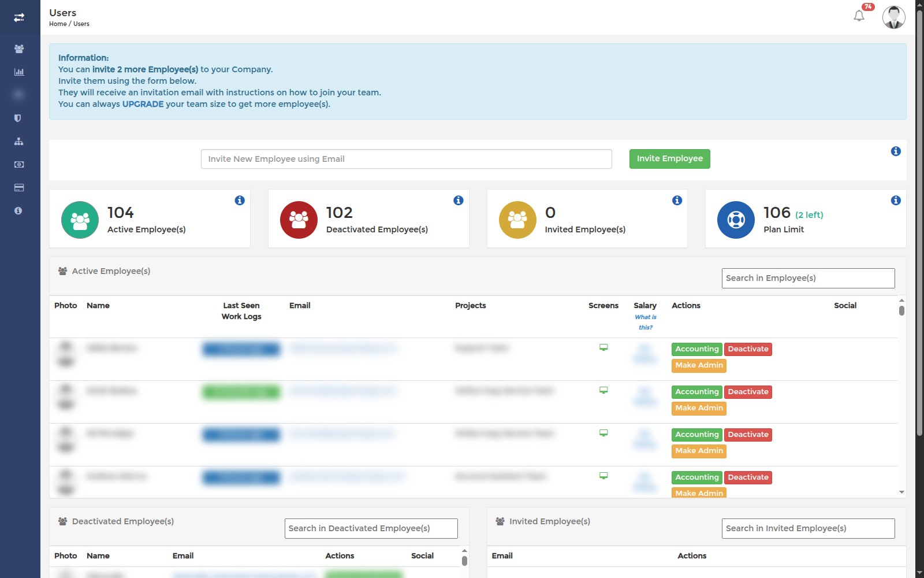Click the Invite Employee button
Viewport: 924px width, 578px height.
click(x=670, y=159)
